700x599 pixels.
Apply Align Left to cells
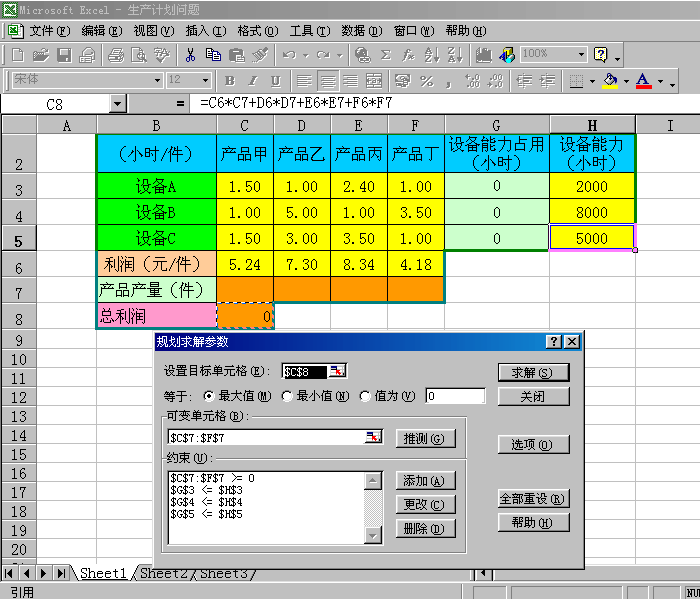(x=304, y=81)
